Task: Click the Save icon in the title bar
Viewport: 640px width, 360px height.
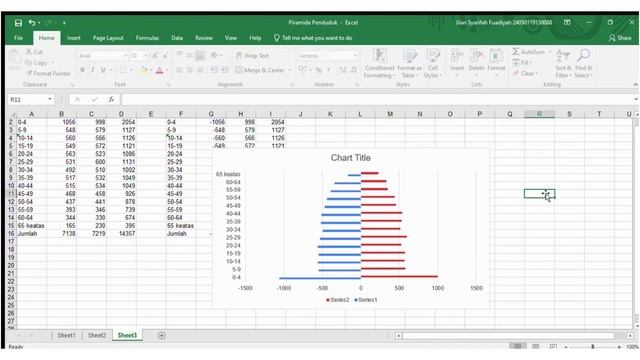Action: 18,23
